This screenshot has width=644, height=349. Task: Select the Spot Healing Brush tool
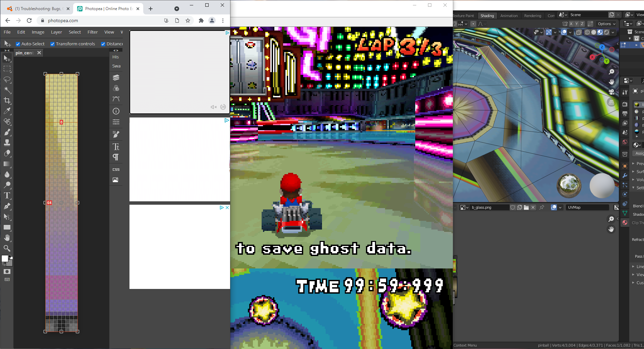(7, 122)
